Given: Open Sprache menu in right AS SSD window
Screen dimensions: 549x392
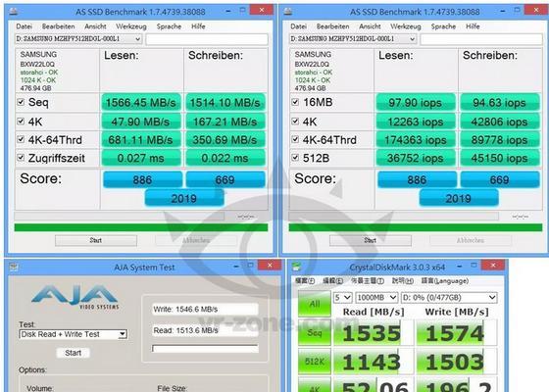Looking at the screenshot, I should [443, 26].
